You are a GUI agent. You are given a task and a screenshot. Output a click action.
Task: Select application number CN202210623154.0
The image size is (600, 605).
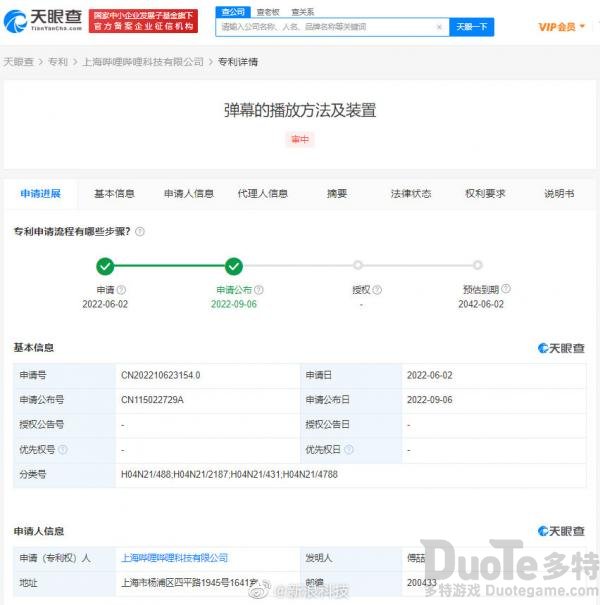pos(161,375)
